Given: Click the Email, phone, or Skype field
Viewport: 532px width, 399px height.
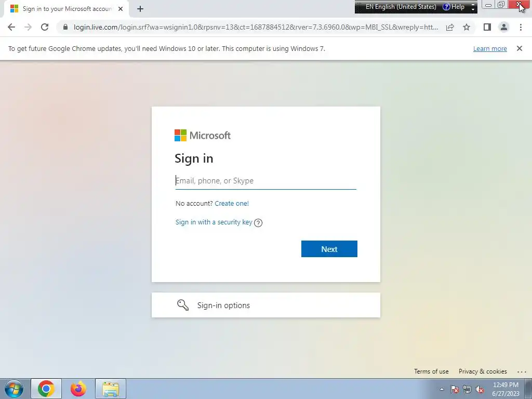Looking at the screenshot, I should point(265,181).
